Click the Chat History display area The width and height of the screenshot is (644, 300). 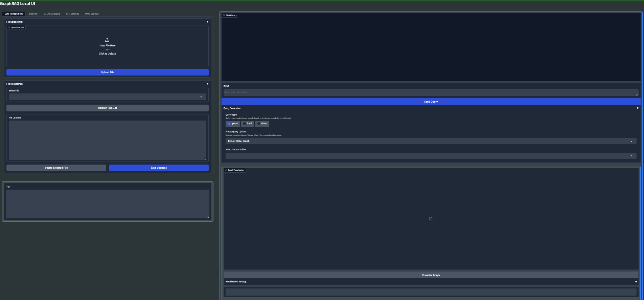431,47
